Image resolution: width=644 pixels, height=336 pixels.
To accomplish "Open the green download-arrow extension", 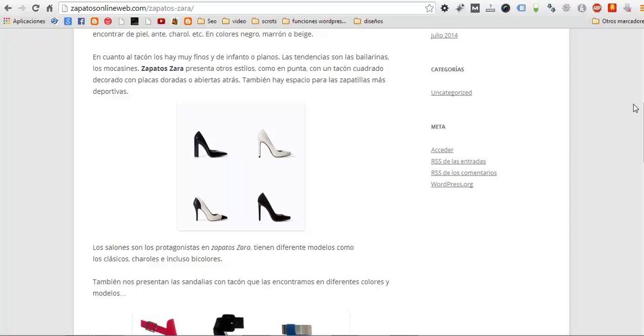I will coord(536,8).
